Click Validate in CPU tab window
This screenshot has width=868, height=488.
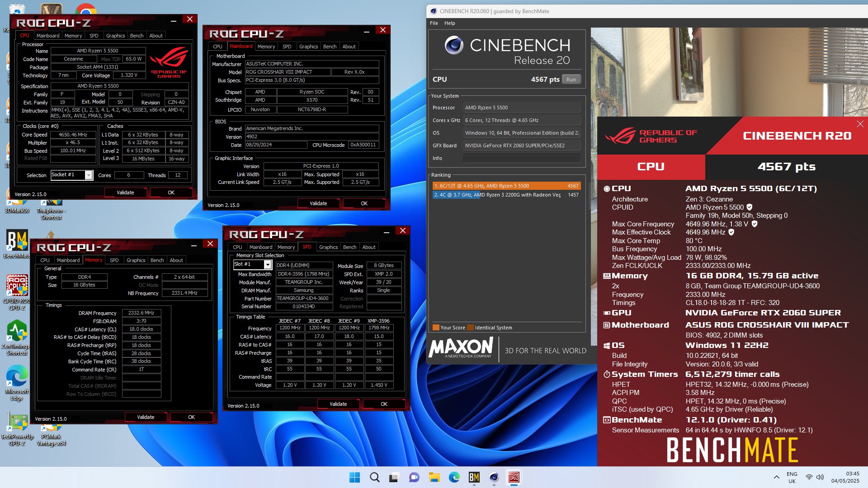(125, 192)
